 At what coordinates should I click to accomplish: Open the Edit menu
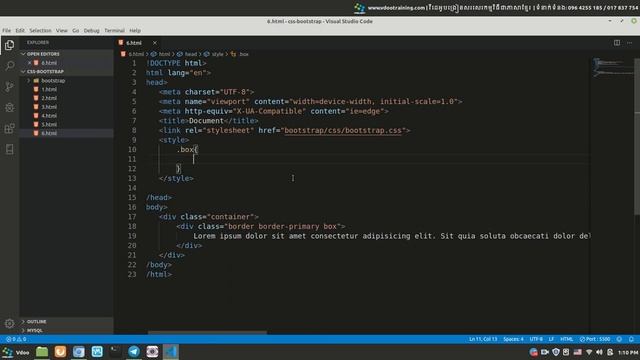tap(20, 31)
